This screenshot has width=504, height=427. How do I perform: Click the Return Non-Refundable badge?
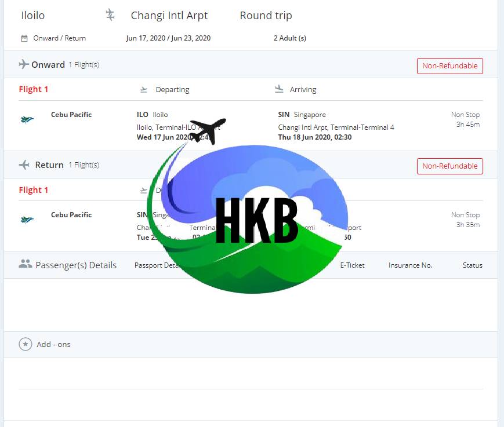tap(449, 166)
